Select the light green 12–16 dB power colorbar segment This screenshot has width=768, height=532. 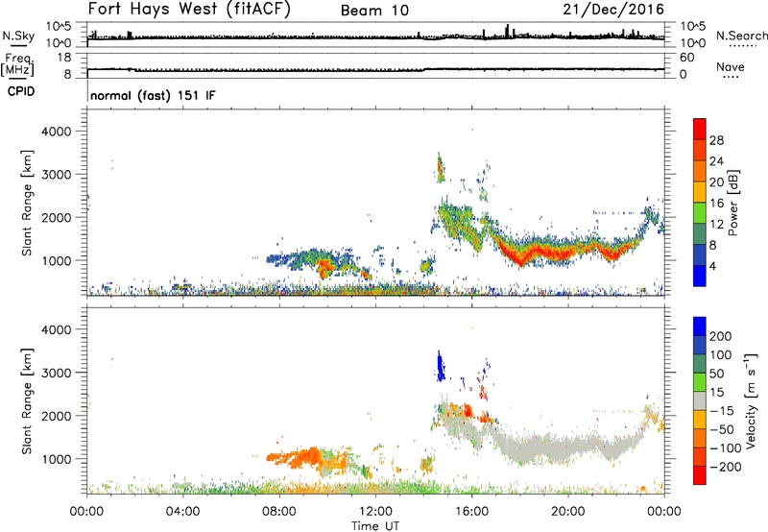700,212
